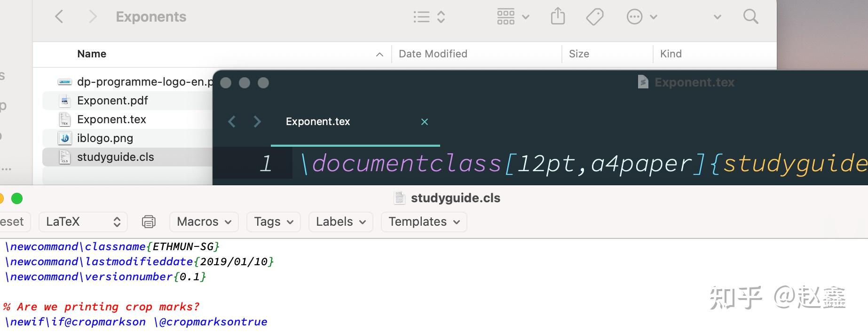
Task: Select the Exponent.pdf file
Action: pyautogui.click(x=112, y=101)
